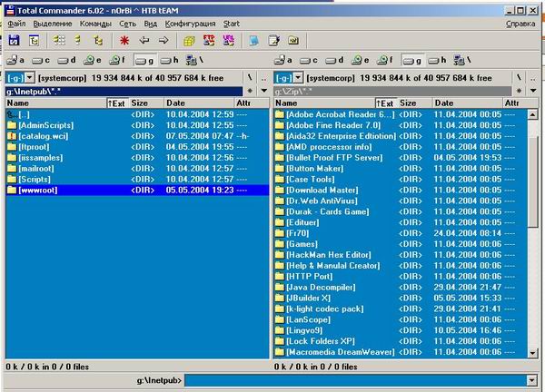545x392 pixels.
Task: Open the Выделение menu
Action: point(53,24)
